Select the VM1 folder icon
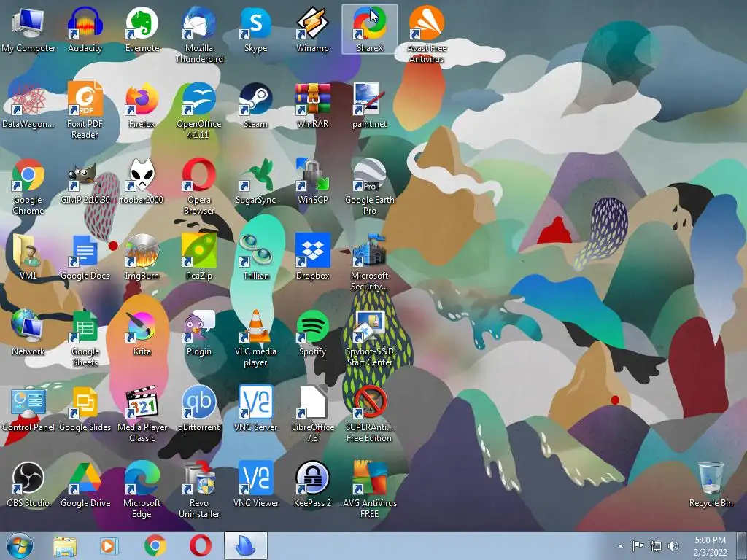Image resolution: width=747 pixels, height=560 pixels. tap(28, 257)
